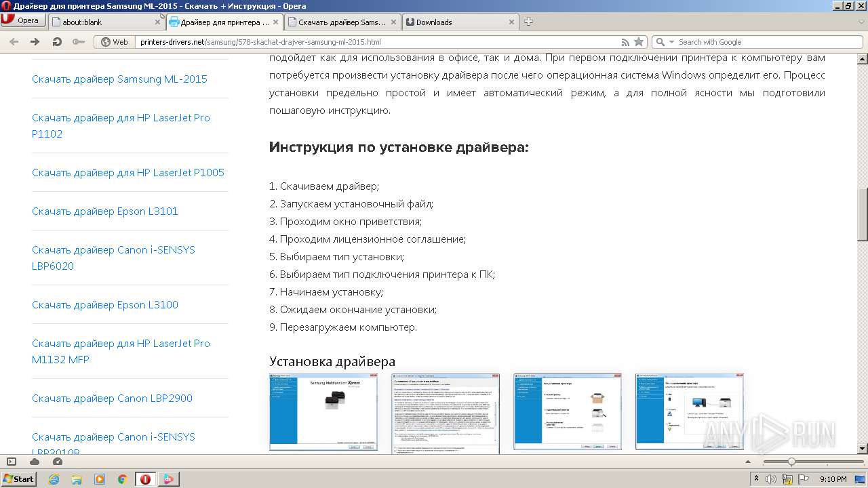
Task: Close the 'Скачать драйвер Sams...' tab
Action: (394, 22)
